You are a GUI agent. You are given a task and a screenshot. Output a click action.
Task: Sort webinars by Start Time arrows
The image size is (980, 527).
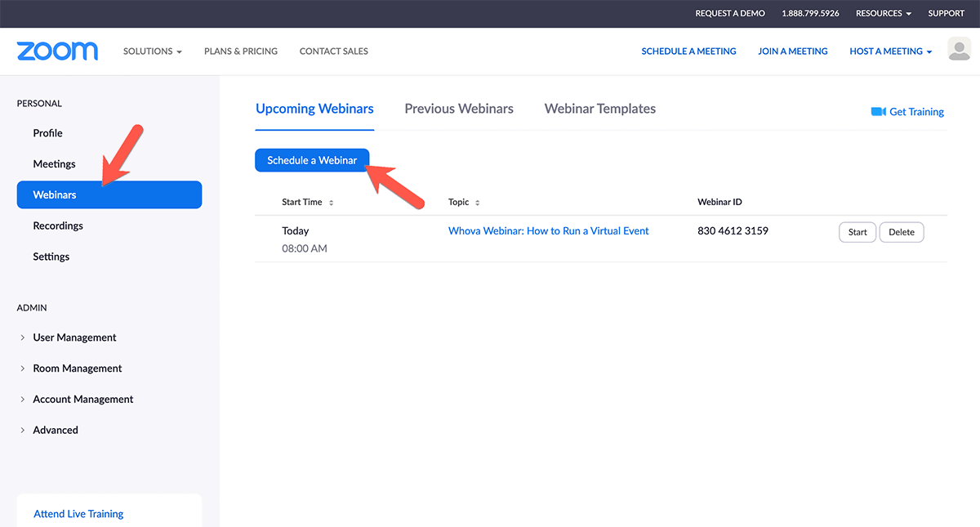pyautogui.click(x=331, y=203)
